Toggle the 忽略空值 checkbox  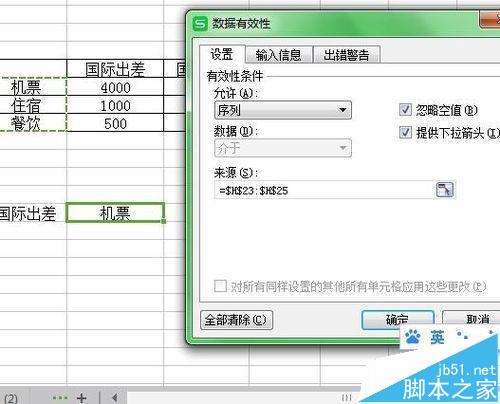(405, 110)
